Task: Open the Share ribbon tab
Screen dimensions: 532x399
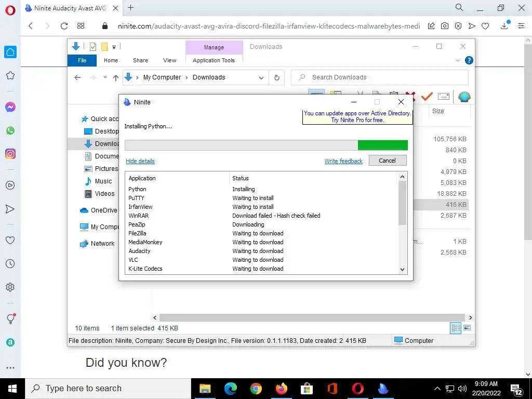Action: [x=140, y=60]
